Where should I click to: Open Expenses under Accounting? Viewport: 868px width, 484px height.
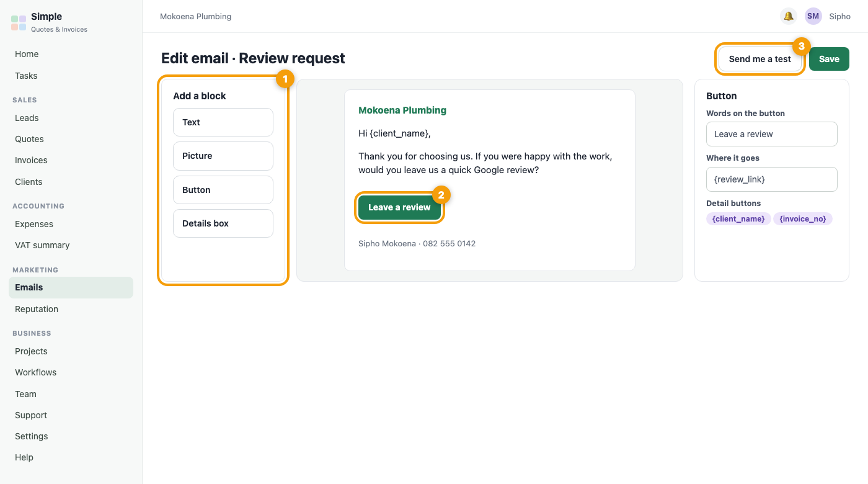click(x=71, y=224)
